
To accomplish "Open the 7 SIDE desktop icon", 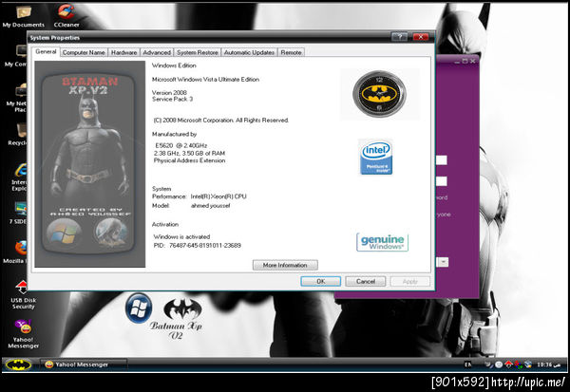I will click(x=20, y=214).
